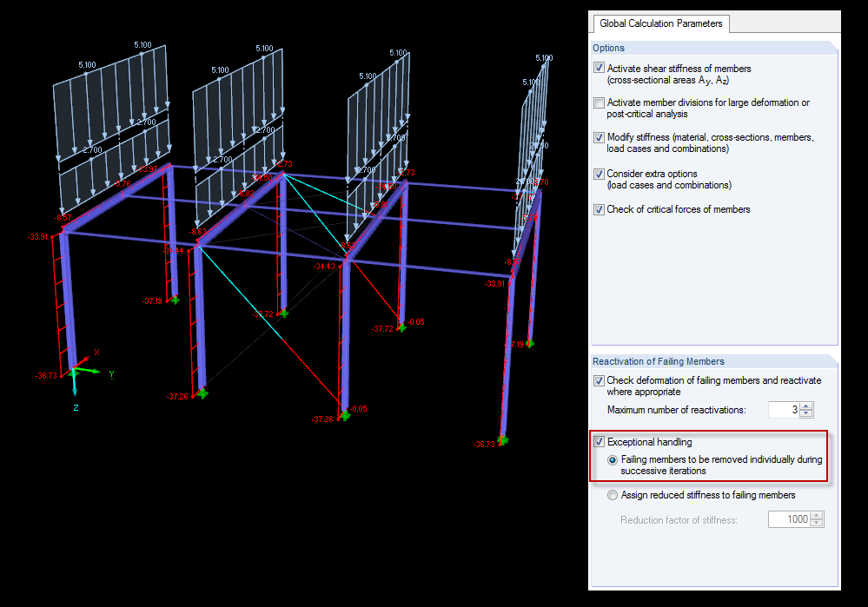The width and height of the screenshot is (868, 607).
Task: Toggle Activate shear stiffness of members
Action: coord(599,68)
